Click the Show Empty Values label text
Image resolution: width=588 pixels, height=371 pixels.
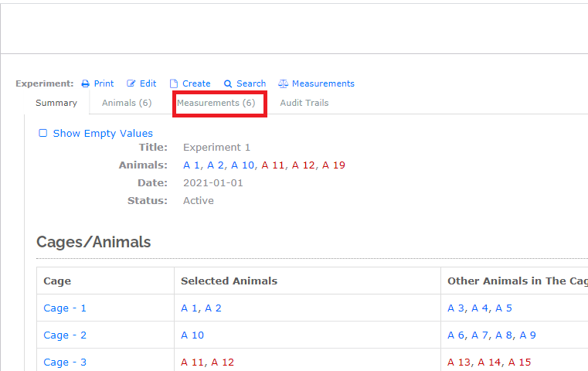[x=103, y=133]
